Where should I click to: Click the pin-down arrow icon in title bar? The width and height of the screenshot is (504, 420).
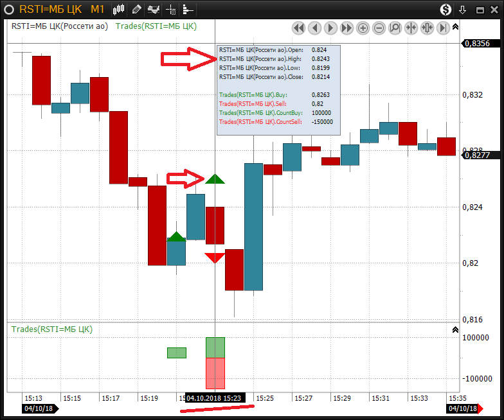click(462, 10)
